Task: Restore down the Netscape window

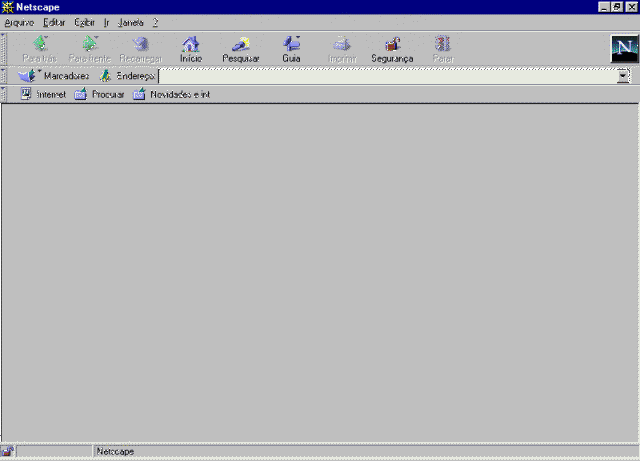Action: point(617,7)
